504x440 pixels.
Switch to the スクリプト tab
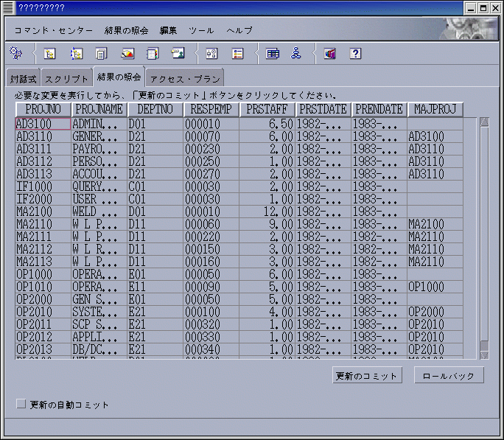click(66, 78)
